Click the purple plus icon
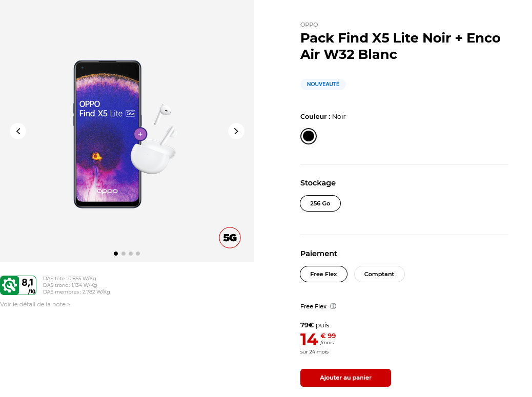This screenshot has width=532, height=397. [140, 134]
